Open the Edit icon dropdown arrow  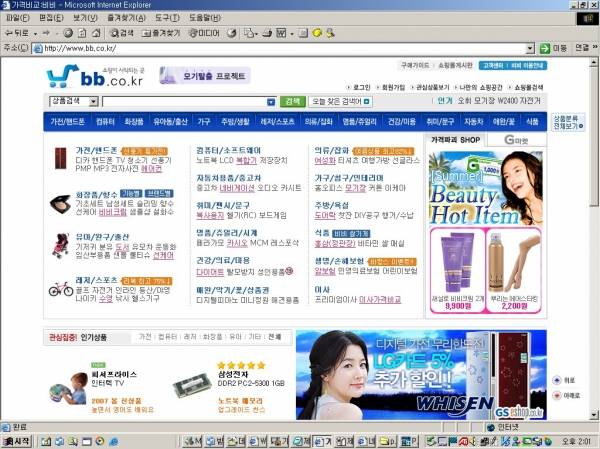(x=292, y=34)
